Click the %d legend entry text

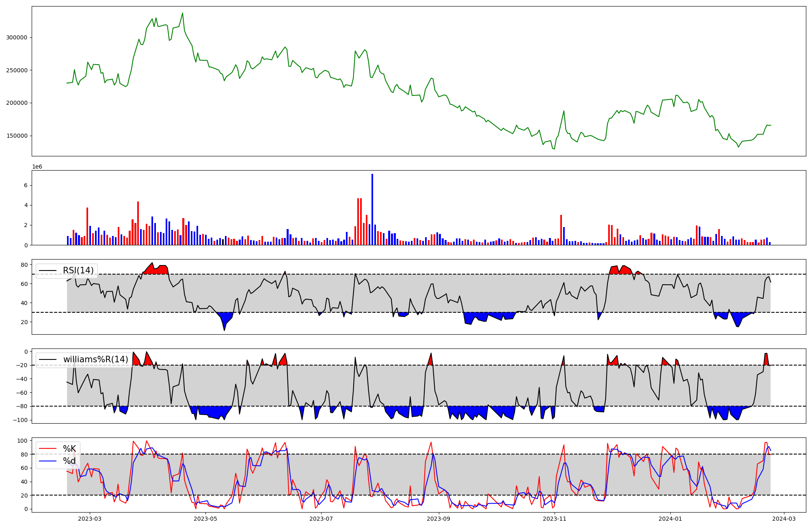pos(69,461)
